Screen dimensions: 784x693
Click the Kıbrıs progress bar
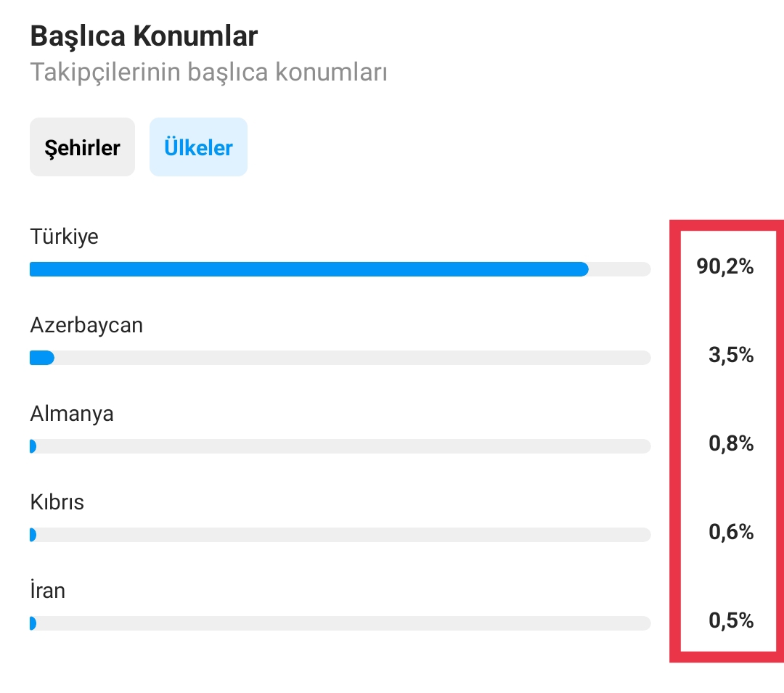(340, 535)
